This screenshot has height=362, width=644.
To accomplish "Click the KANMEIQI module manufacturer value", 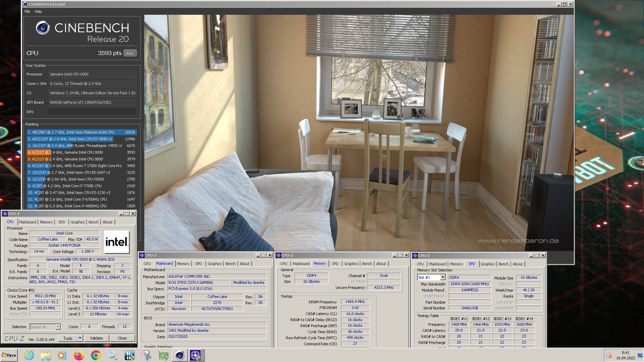I will click(x=470, y=290).
